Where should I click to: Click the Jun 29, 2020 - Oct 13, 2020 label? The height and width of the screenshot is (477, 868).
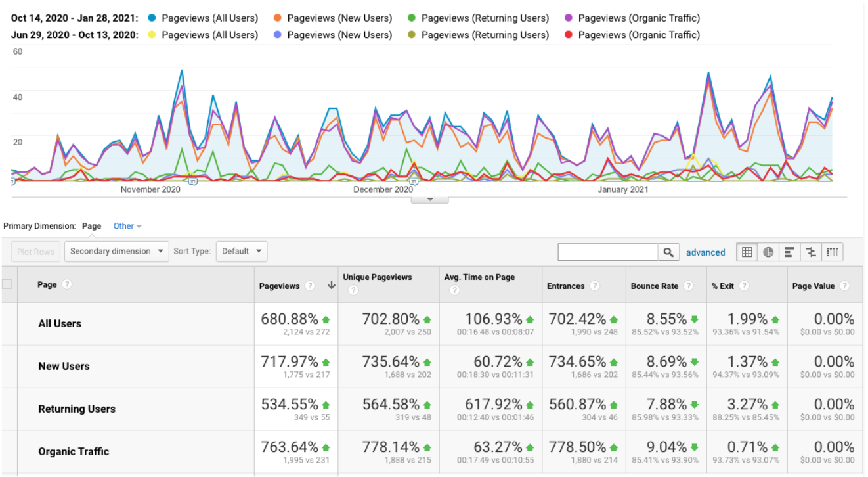tap(74, 35)
